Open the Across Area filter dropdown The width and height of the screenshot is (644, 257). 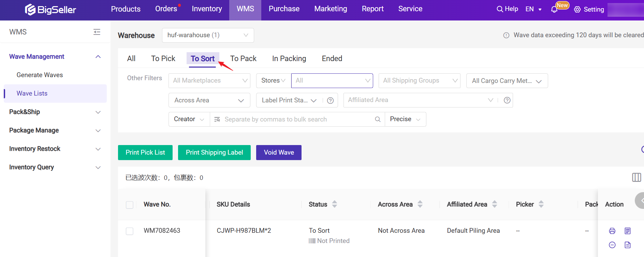tap(209, 100)
